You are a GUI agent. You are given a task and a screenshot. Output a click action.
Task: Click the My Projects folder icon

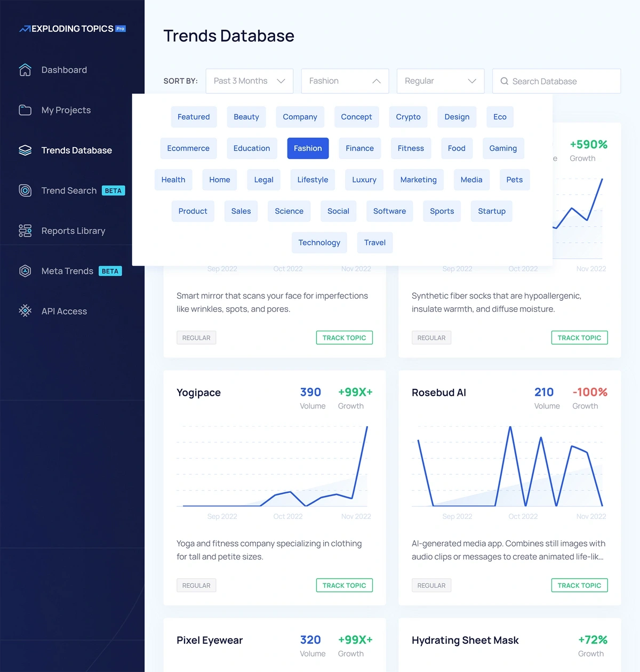tap(25, 110)
